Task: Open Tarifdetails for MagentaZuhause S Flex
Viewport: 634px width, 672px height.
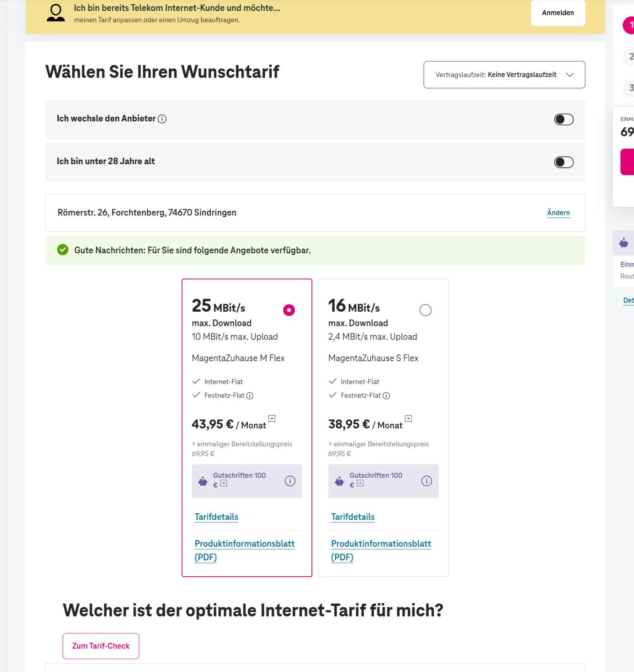Action: (x=353, y=517)
